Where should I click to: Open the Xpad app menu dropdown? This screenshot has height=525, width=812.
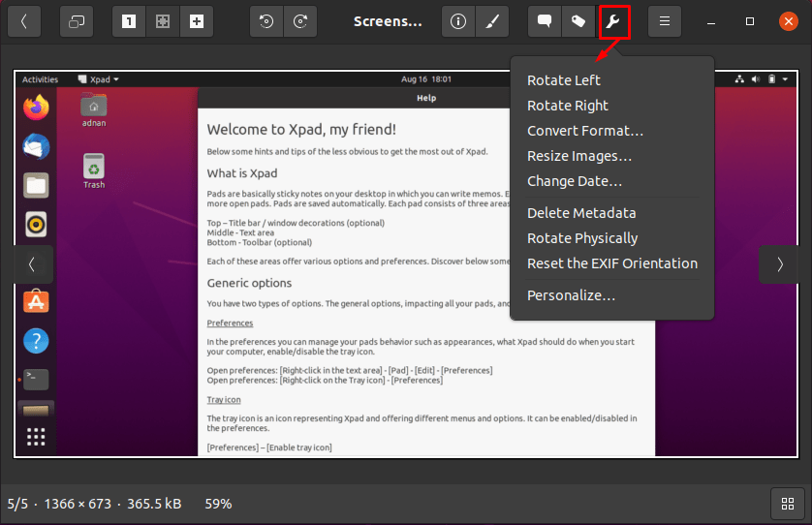(x=99, y=79)
